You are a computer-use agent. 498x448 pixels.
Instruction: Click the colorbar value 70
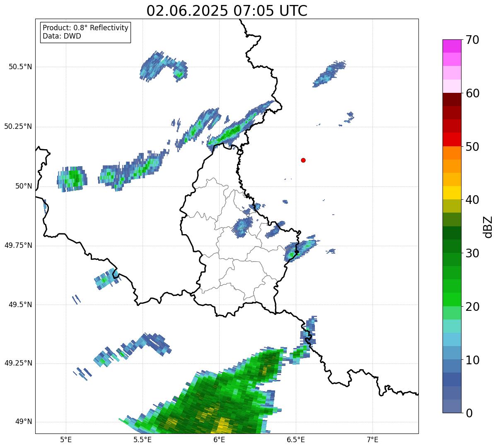coord(472,40)
